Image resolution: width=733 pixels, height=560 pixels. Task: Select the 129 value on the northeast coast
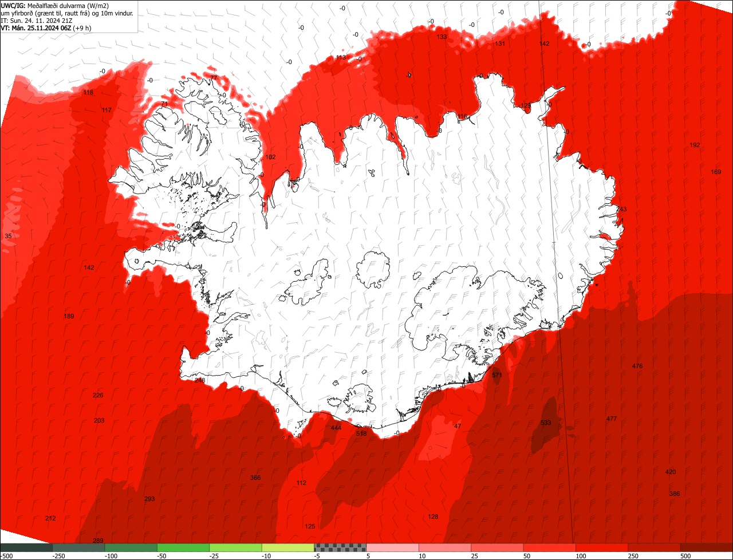526,105
